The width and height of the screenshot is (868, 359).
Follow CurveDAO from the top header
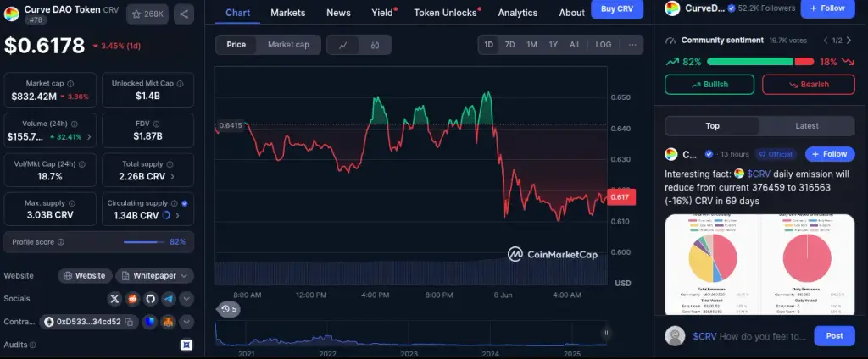coord(827,8)
